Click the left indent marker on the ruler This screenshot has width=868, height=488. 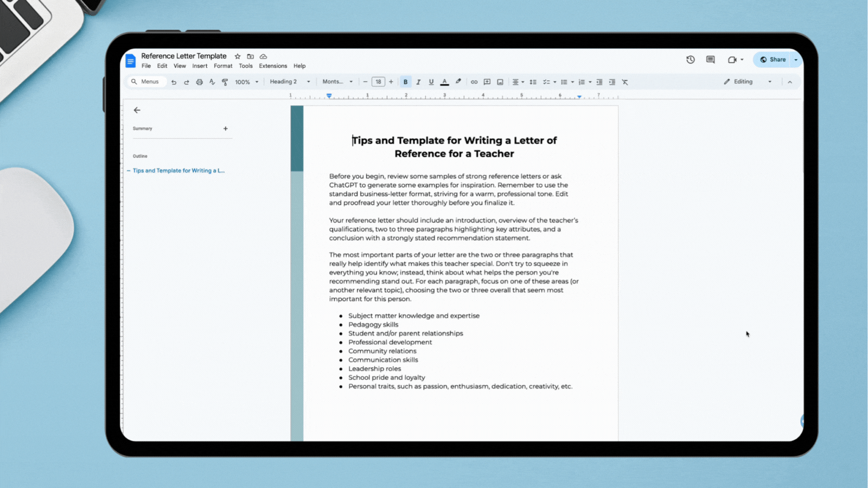coord(329,96)
